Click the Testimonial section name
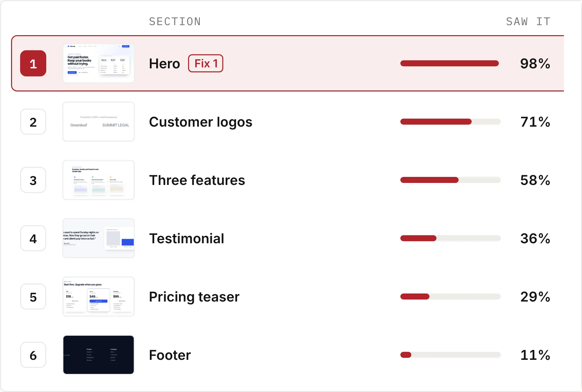Image resolution: width=582 pixels, height=392 pixels. click(x=187, y=239)
